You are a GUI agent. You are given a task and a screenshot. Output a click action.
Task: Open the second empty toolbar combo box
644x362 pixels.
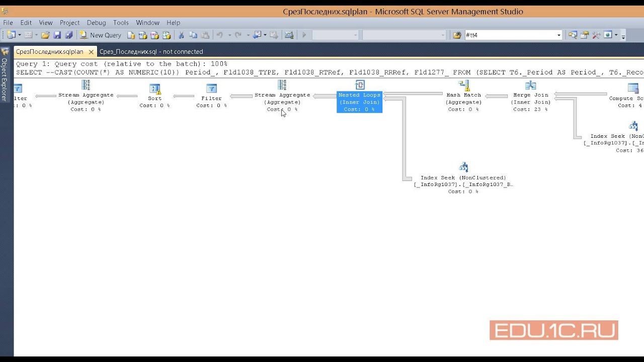pos(404,35)
